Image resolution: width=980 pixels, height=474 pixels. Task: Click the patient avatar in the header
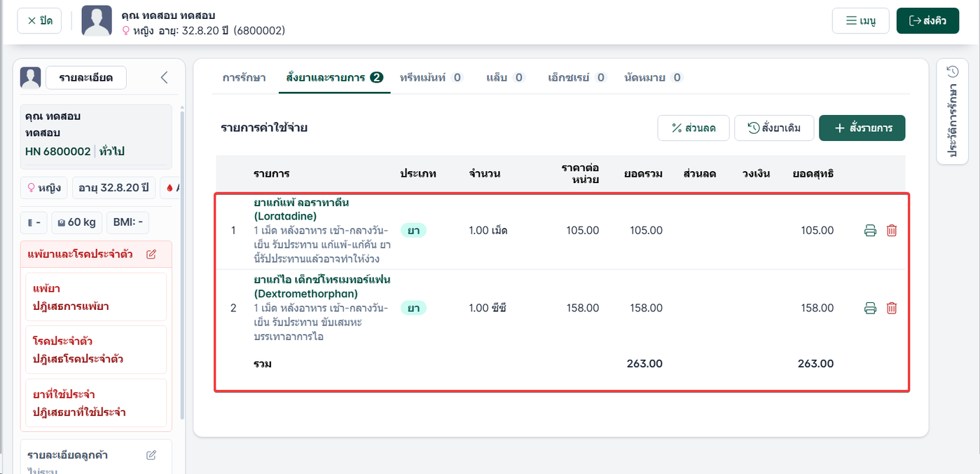(x=97, y=20)
